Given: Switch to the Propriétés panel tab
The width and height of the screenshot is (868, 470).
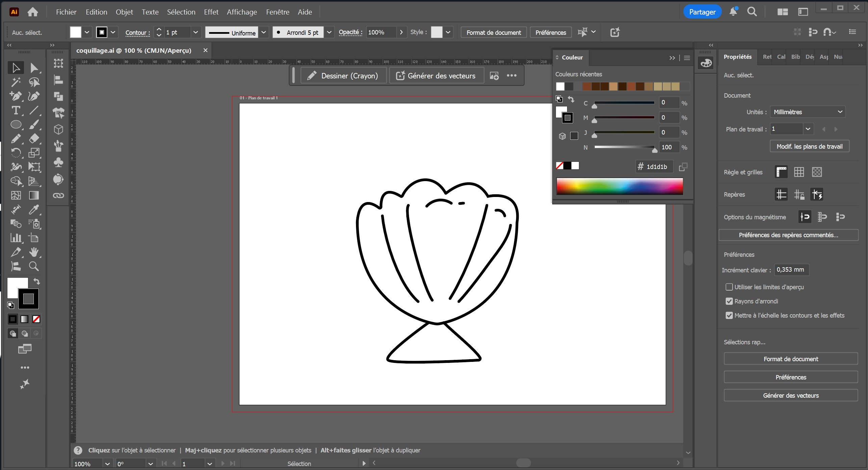Looking at the screenshot, I should click(737, 57).
